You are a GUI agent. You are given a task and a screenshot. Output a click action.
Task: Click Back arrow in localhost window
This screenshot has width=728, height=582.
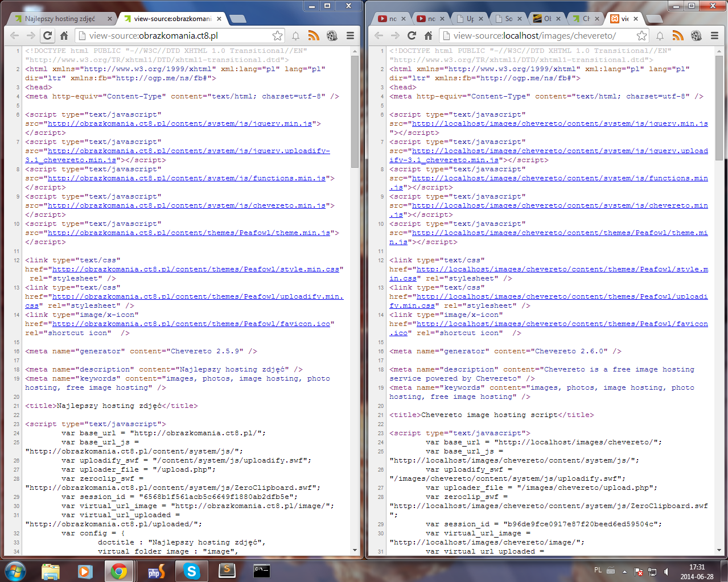379,35
